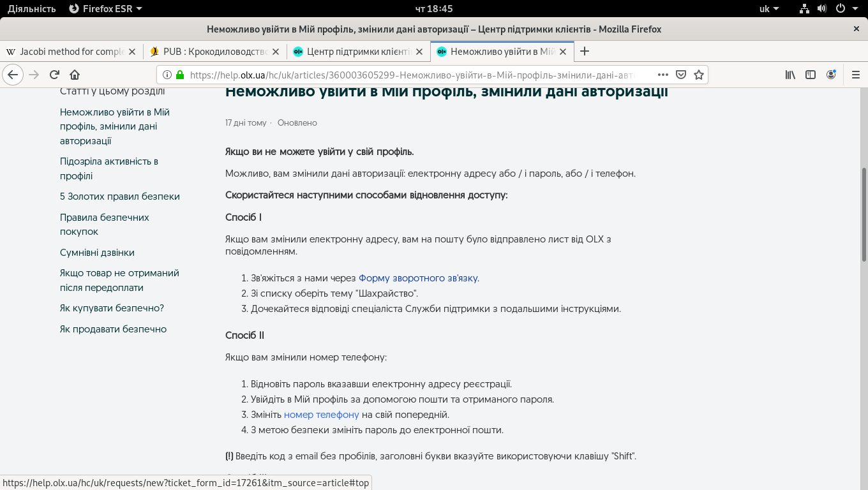Screen dimensions: 868x490
Task: Reload the current page
Action: 55,75
